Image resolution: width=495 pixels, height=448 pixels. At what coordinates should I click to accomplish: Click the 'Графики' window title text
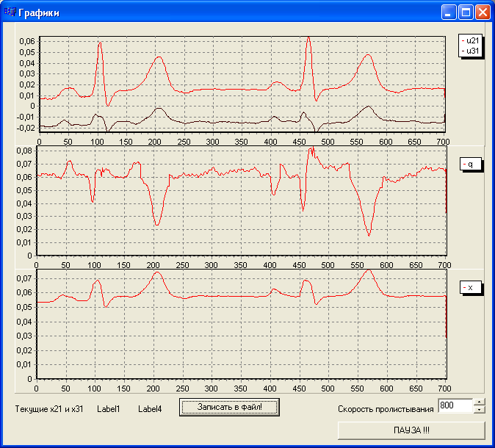tap(38, 13)
